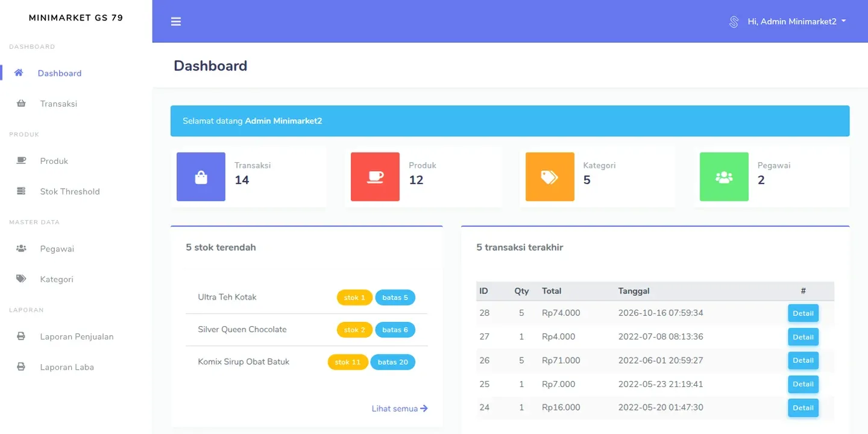The width and height of the screenshot is (868, 434).
Task: Click the printer icon beside Laporan Laba
Action: (21, 366)
